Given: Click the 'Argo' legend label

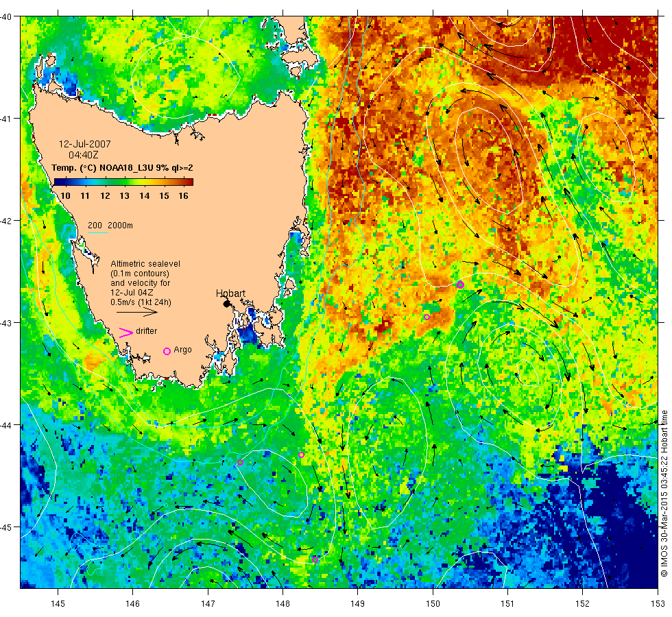Looking at the screenshot, I should click(x=182, y=350).
